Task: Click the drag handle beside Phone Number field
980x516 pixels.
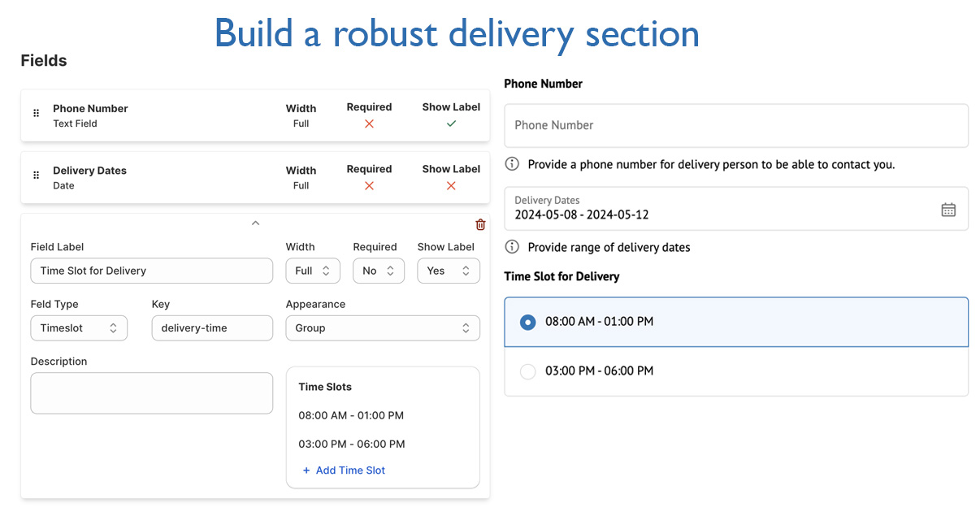Action: point(36,115)
